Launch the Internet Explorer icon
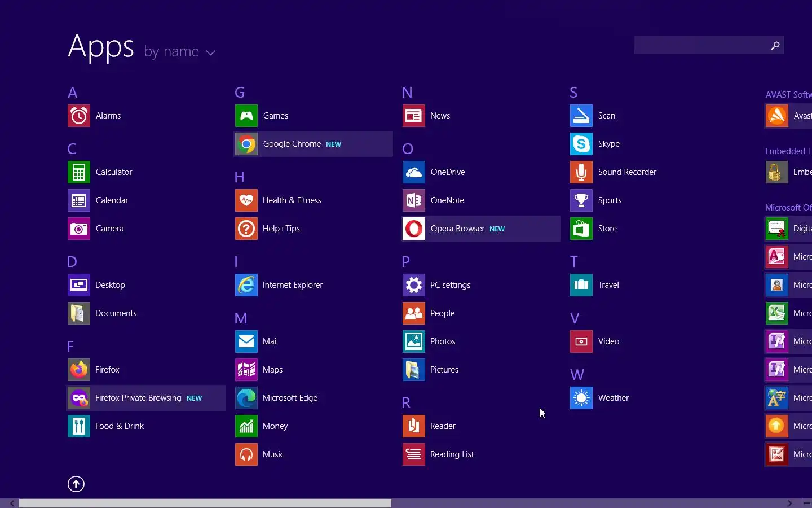This screenshot has height=508, width=812. (x=246, y=285)
